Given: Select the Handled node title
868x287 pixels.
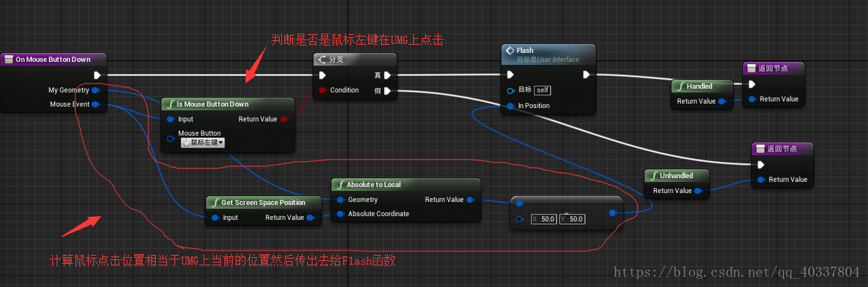Looking at the screenshot, I should (699, 86).
